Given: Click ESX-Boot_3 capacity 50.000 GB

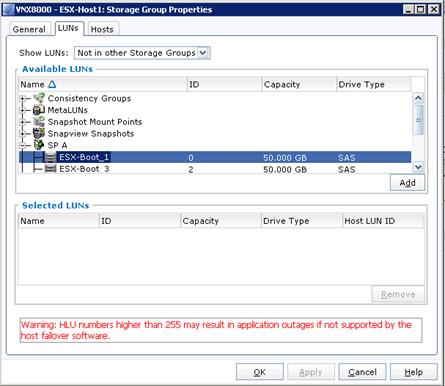Looking at the screenshot, I should tap(285, 169).
